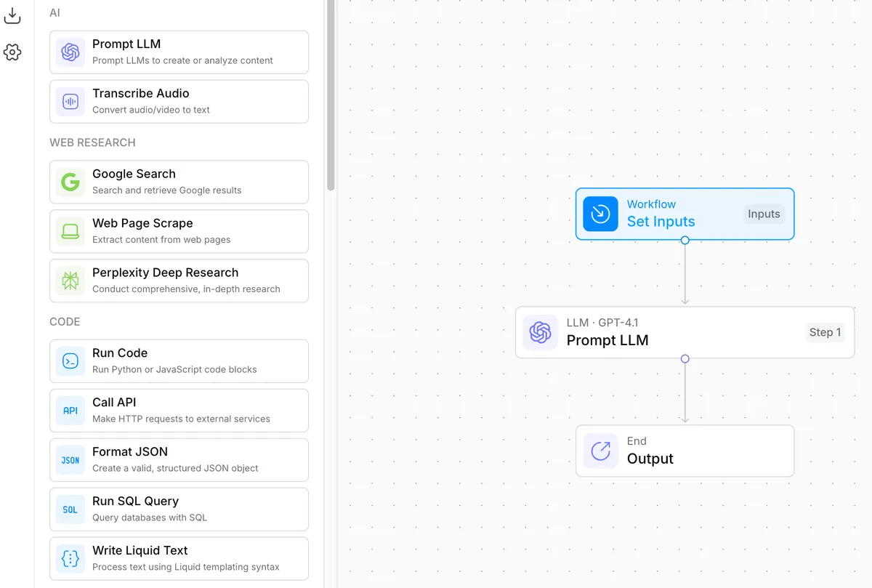The image size is (872, 588).
Task: Click the connector dot below Prompt LLM node
Action: (685, 358)
